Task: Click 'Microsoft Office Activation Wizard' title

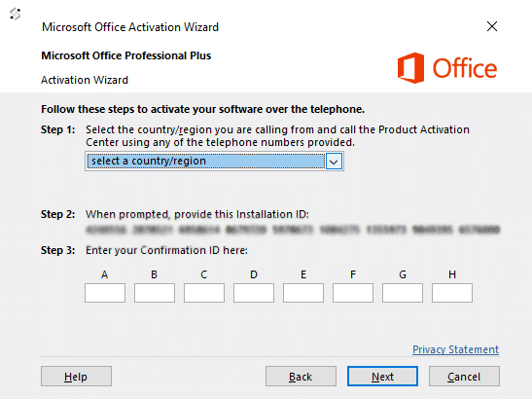Action: (130, 27)
